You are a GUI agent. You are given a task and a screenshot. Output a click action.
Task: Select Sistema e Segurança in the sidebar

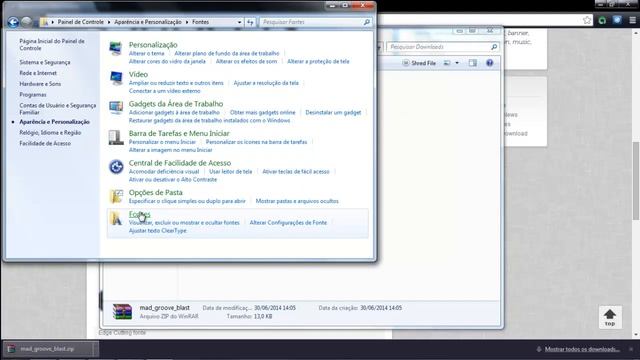pos(45,62)
